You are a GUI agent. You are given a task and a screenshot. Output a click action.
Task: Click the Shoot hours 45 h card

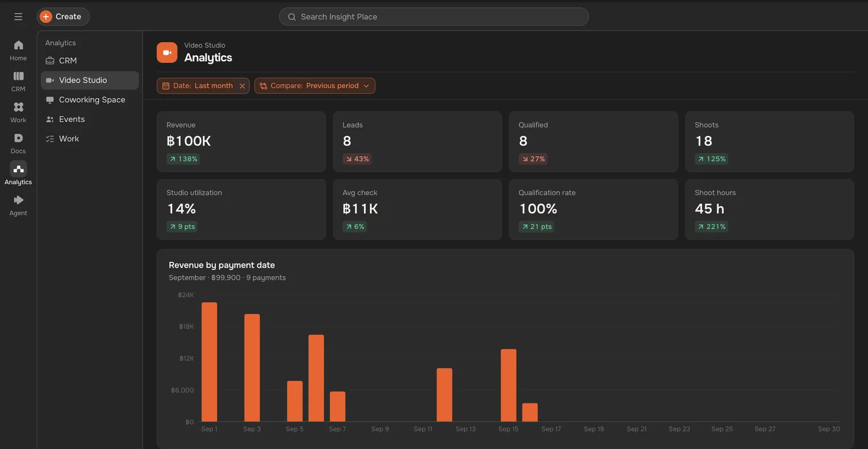coord(769,210)
